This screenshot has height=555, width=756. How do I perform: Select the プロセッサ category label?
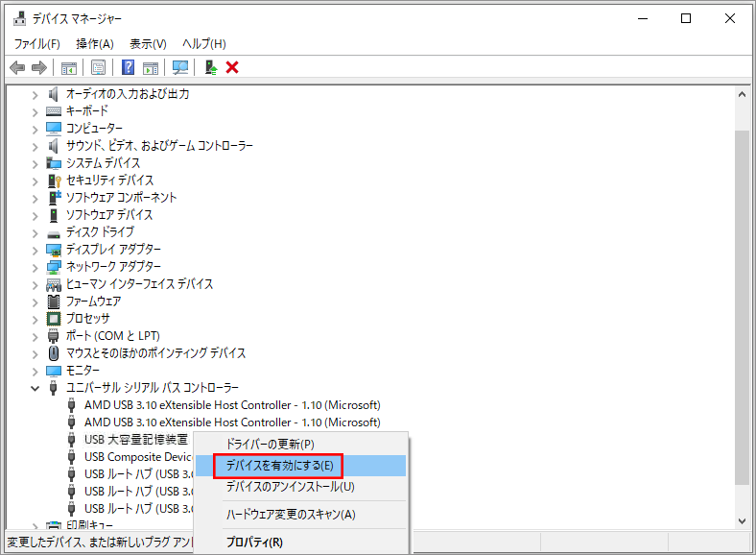[87, 319]
